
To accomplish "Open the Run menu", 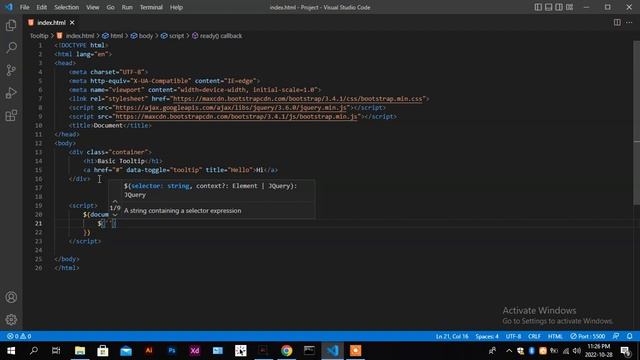I will pyautogui.click(x=127, y=7).
